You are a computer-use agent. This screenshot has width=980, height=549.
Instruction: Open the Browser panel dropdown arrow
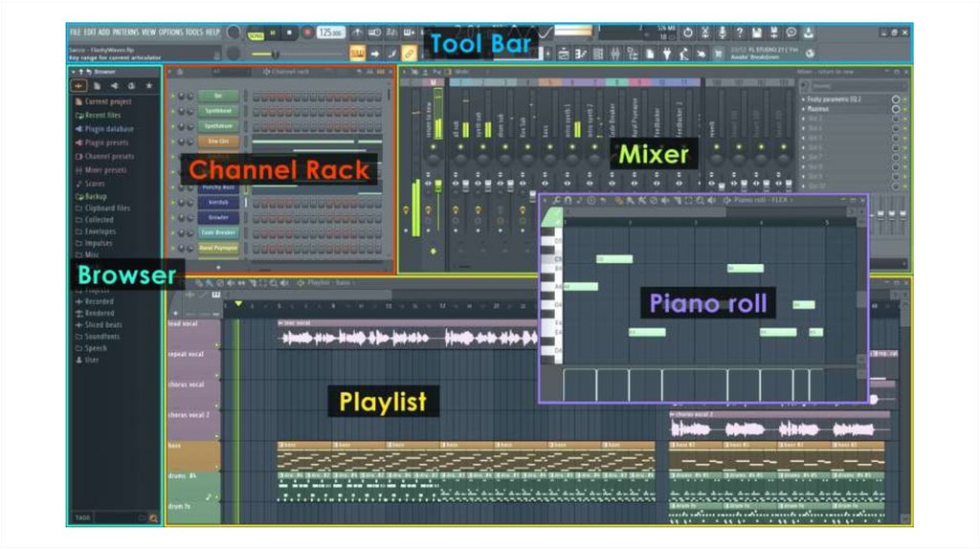(73, 72)
